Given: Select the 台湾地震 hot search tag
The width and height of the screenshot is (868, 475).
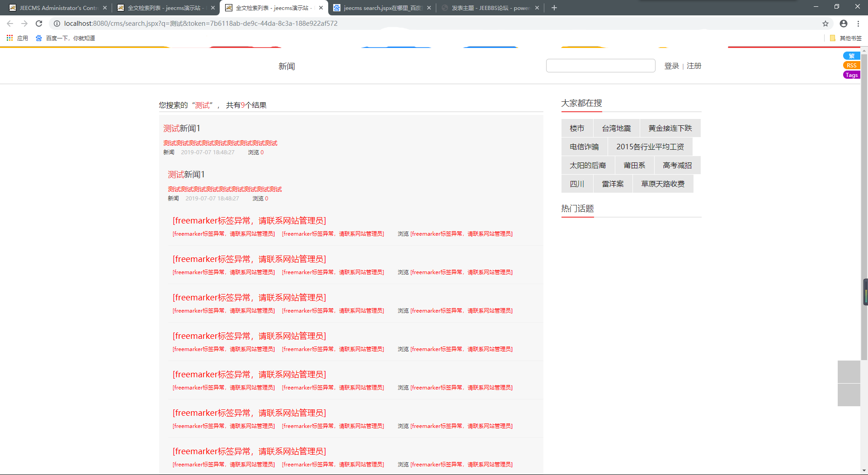Looking at the screenshot, I should (616, 128).
